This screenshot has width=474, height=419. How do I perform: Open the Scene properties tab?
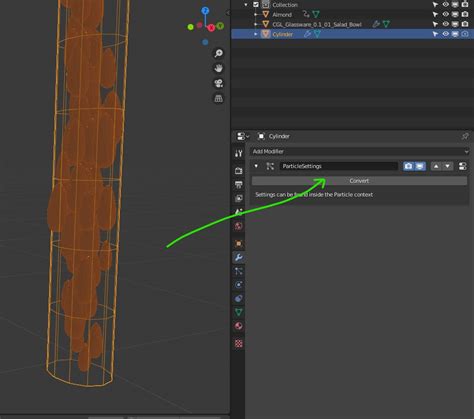[238, 212]
